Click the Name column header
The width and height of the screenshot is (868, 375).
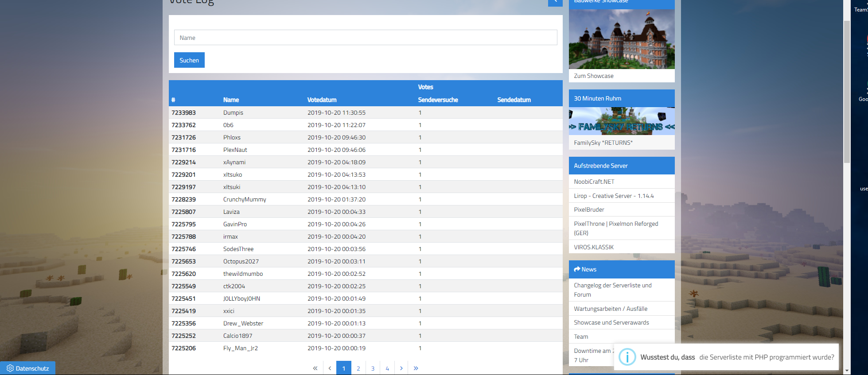(231, 100)
